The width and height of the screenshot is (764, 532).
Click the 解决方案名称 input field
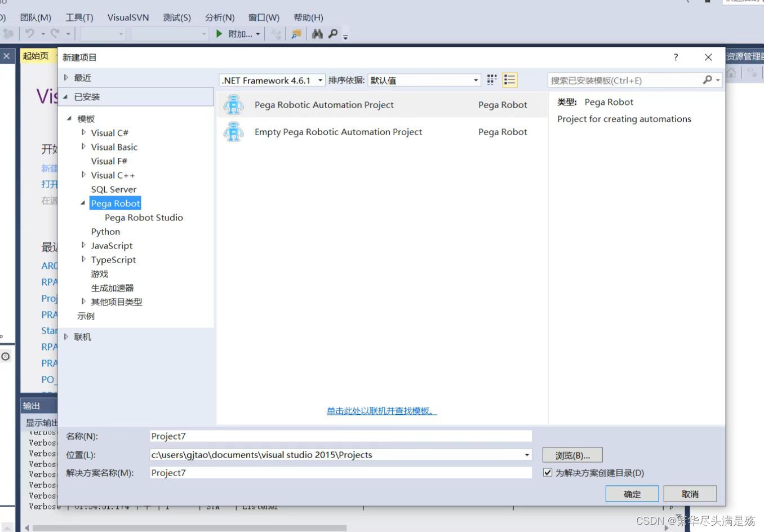click(341, 473)
